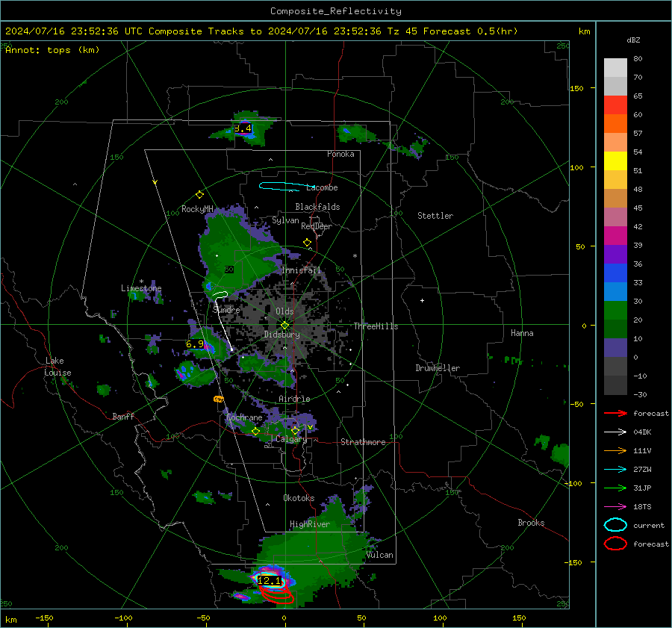Click the RedDeer city label
The image size is (672, 628).
coord(317,226)
